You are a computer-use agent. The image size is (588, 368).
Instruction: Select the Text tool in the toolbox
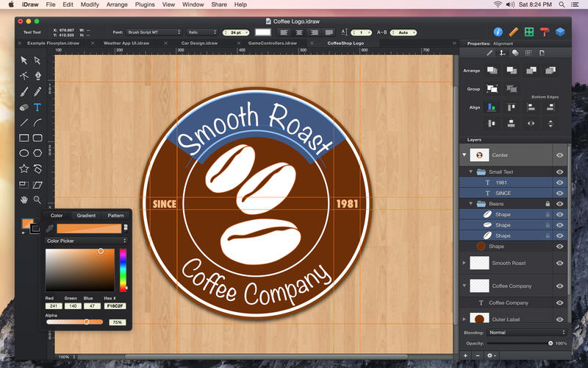point(37,107)
